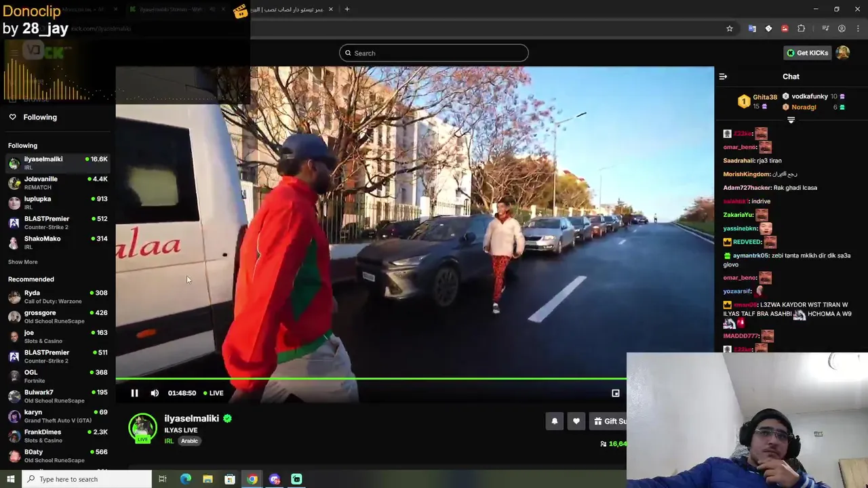The width and height of the screenshot is (868, 488).
Task: Pause the live stream video
Action: click(134, 393)
